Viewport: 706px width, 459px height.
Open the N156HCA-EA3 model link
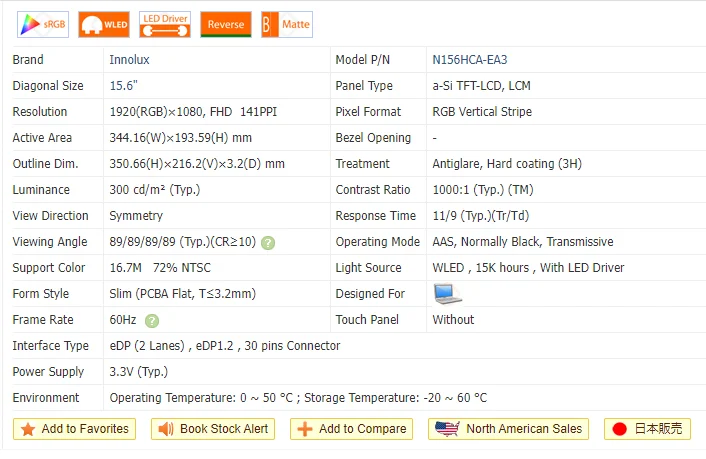tap(470, 60)
